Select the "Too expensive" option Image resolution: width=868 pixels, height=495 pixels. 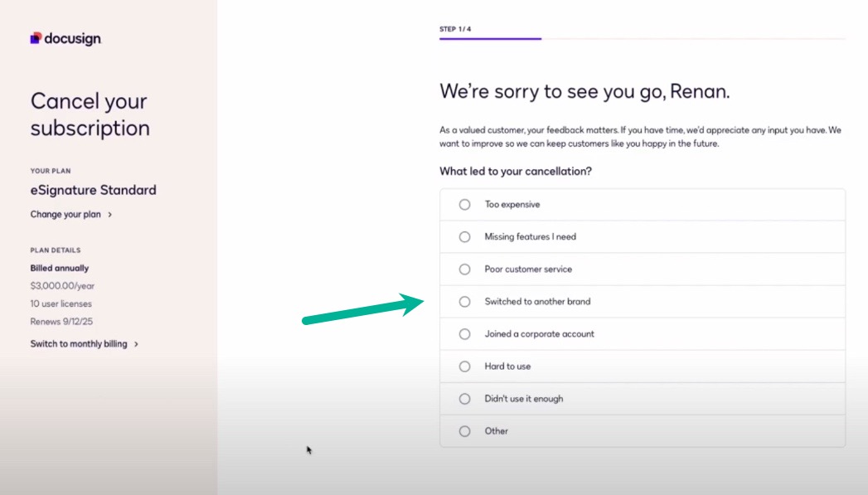tap(464, 204)
